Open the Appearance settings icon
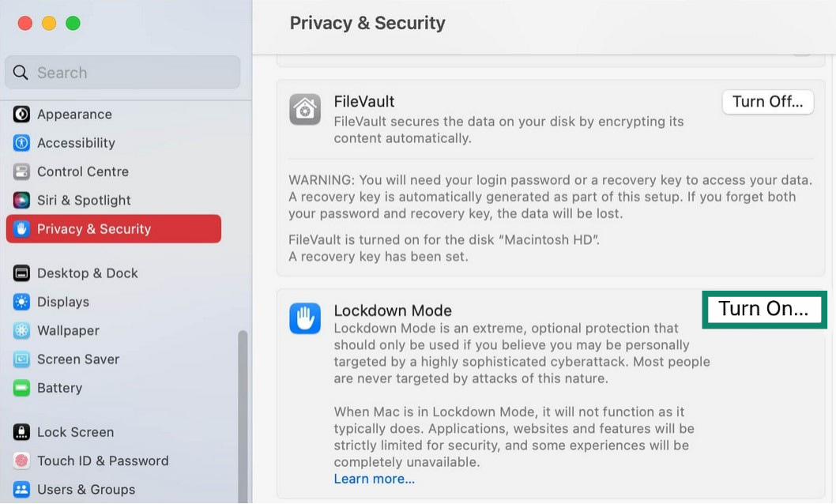The image size is (836, 504). [x=21, y=115]
